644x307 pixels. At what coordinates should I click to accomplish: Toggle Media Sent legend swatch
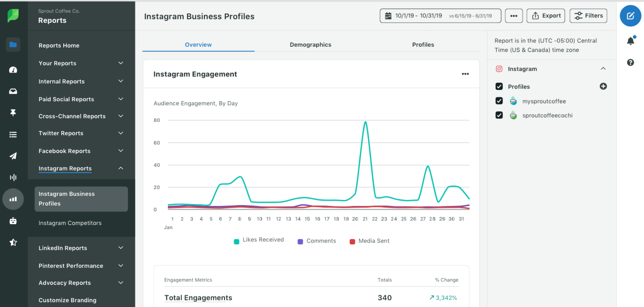(352, 242)
